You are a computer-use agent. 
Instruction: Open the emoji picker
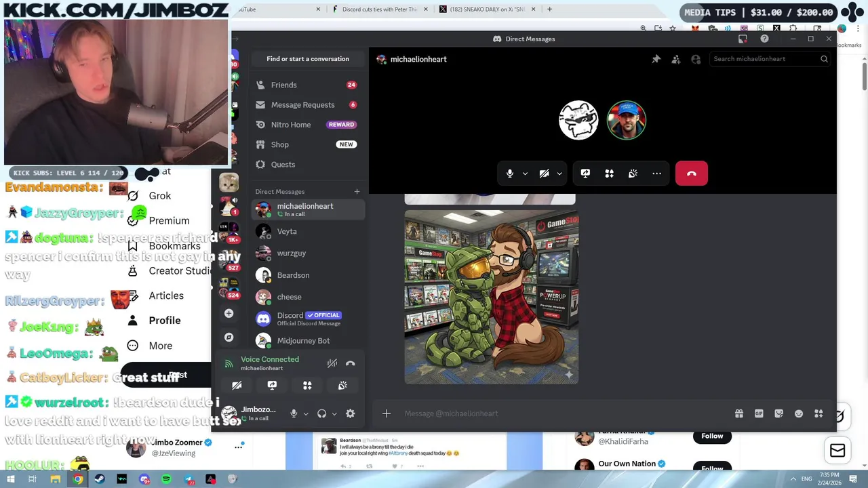(799, 413)
